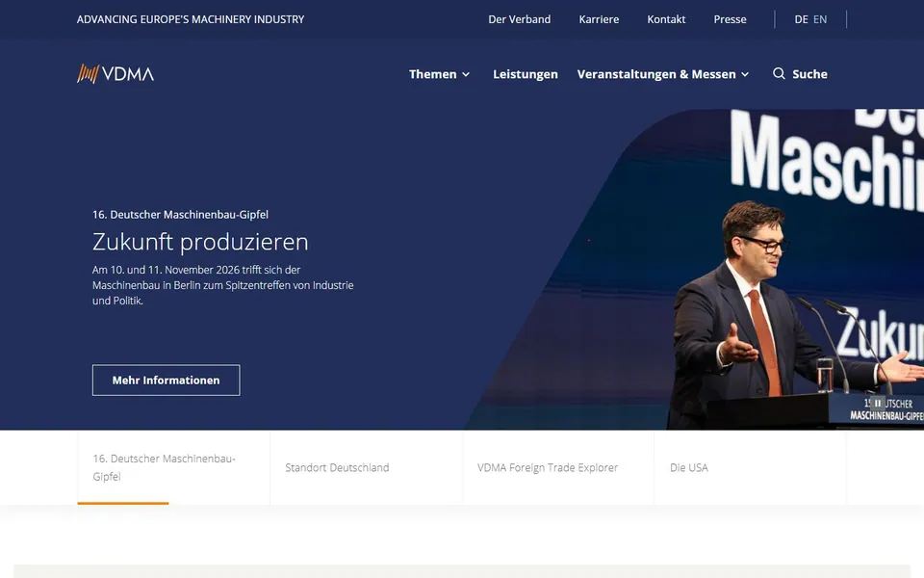
Task: Open the Karriere link
Action: [x=599, y=19]
